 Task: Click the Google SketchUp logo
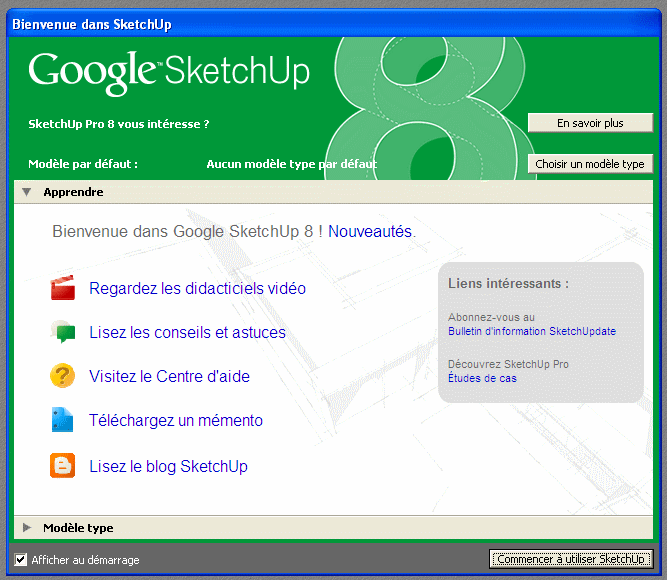[x=169, y=72]
